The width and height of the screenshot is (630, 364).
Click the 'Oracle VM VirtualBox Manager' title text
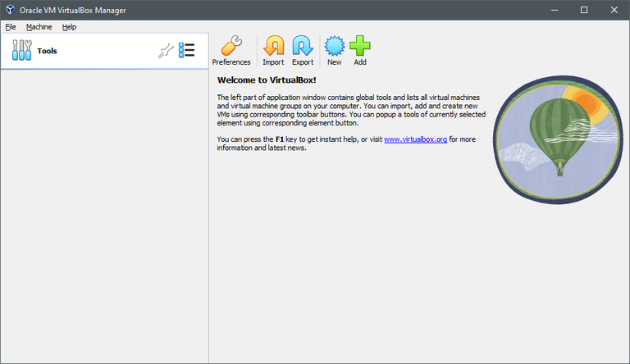pyautogui.click(x=73, y=11)
